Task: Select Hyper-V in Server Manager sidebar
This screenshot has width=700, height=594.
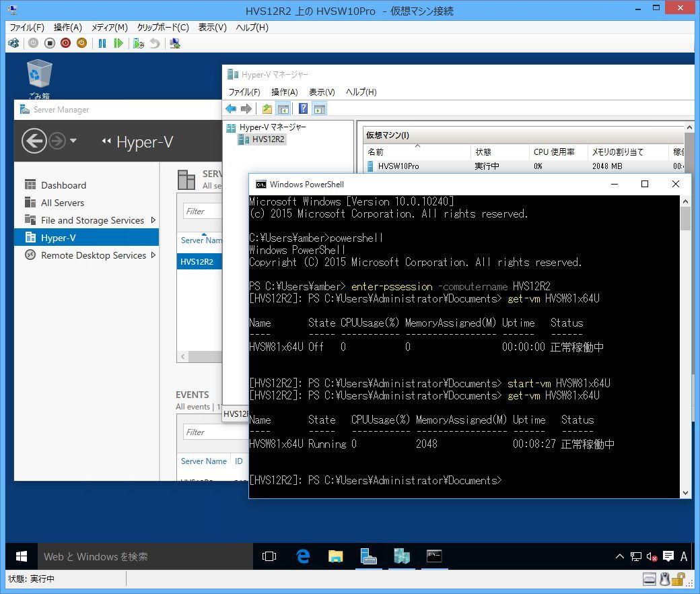Action: [x=86, y=238]
